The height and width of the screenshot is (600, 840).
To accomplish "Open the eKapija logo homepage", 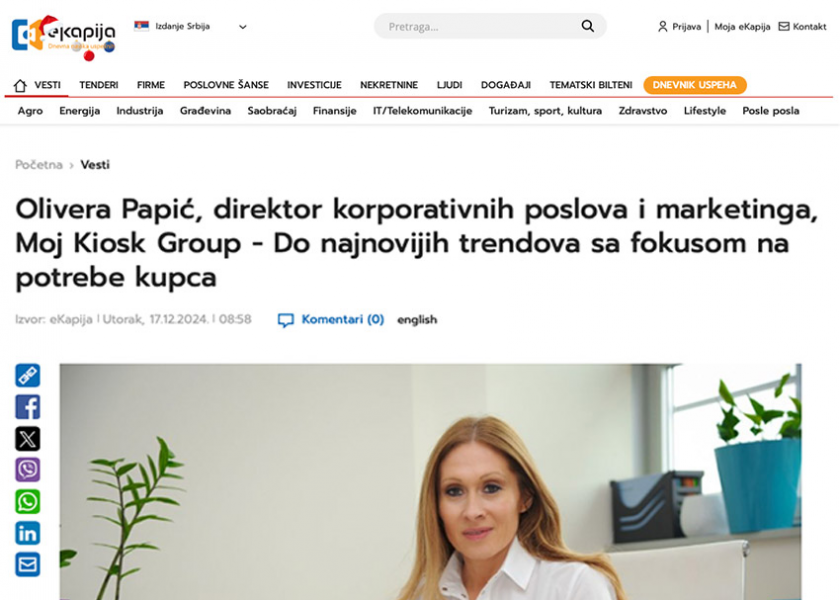I will [63, 36].
